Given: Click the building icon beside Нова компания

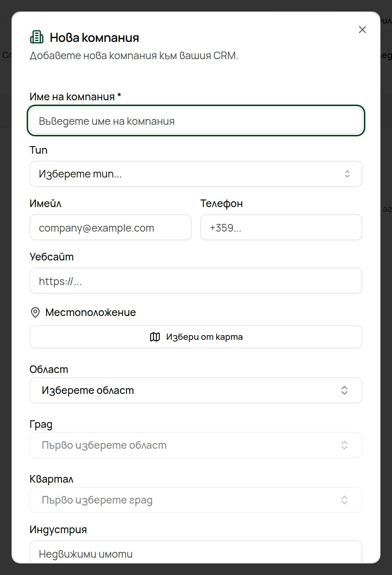Looking at the screenshot, I should (x=36, y=37).
